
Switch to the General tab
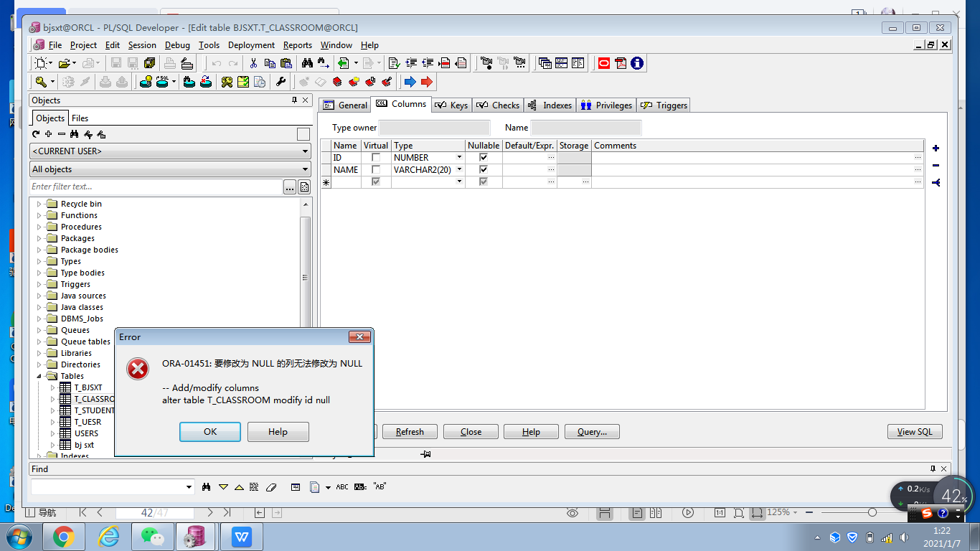(345, 105)
